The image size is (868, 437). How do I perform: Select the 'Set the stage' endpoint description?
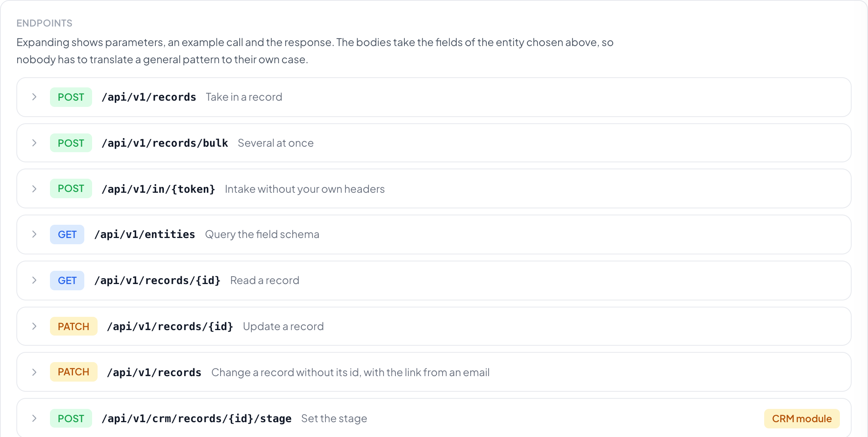tap(334, 418)
